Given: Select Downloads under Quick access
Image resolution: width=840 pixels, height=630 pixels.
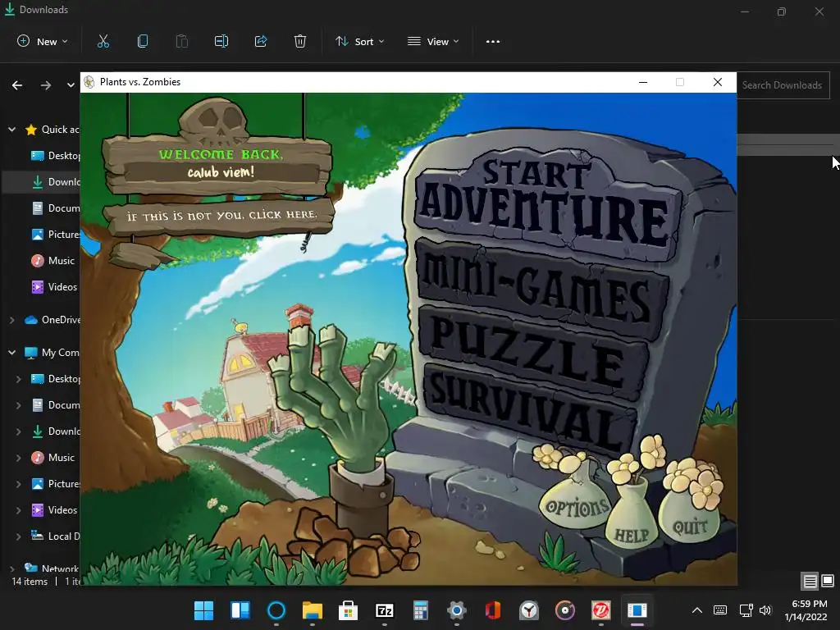Looking at the screenshot, I should click(x=55, y=181).
